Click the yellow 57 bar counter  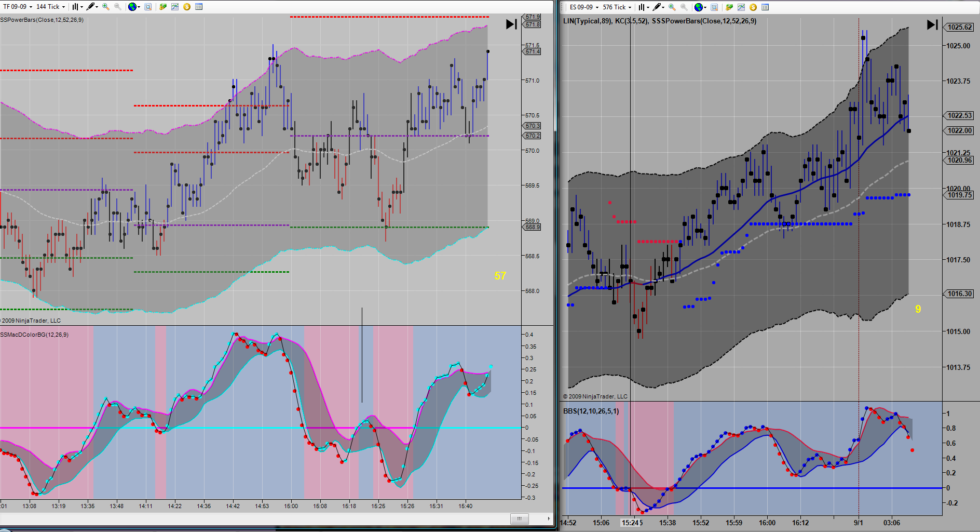coord(500,276)
